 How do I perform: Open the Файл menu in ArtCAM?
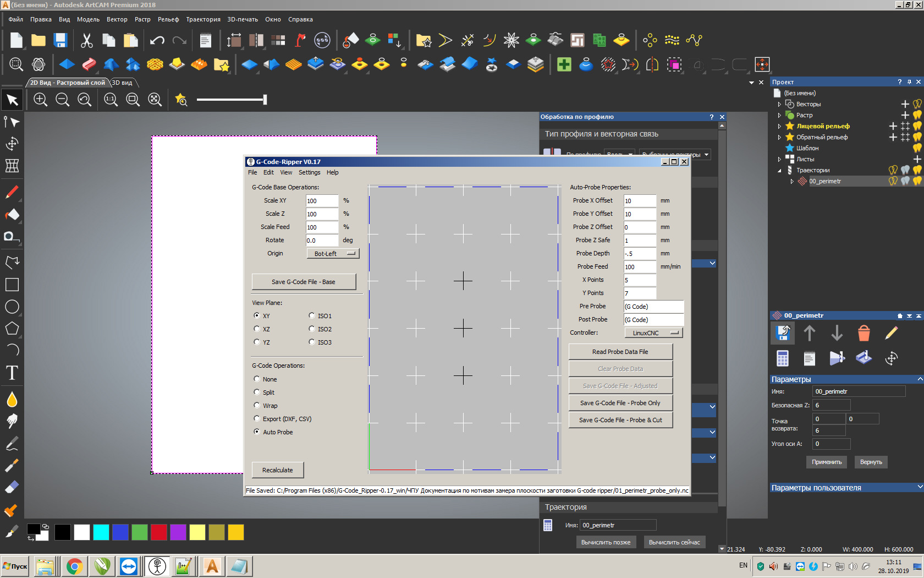(16, 19)
